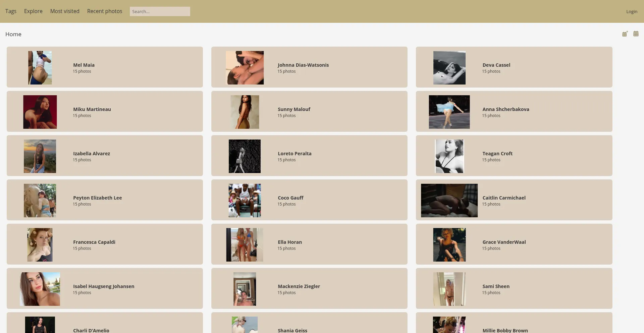Click the thumbnail beside Mackenzie Ziegler
644x333 pixels.
[x=245, y=289]
